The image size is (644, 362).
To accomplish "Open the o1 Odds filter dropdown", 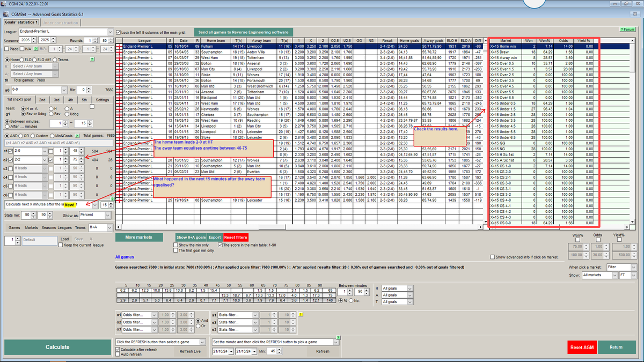I will [155, 315].
